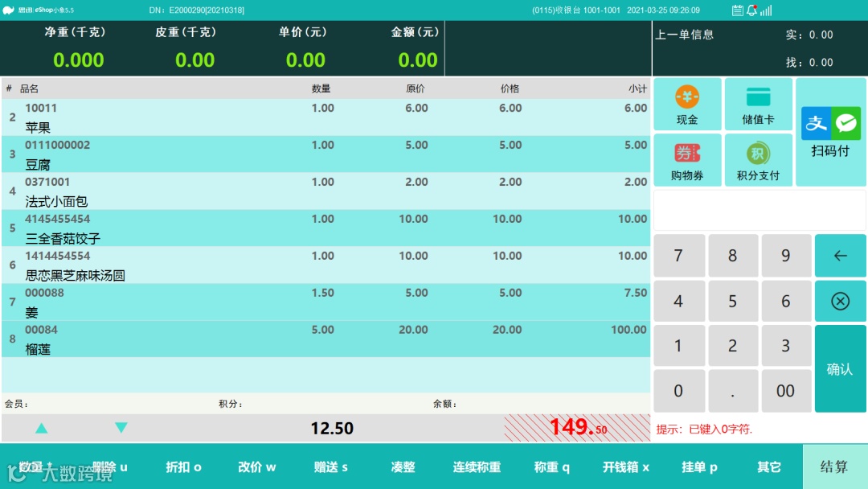Clear input with the circled X key
The image size is (868, 489).
pos(840,301)
